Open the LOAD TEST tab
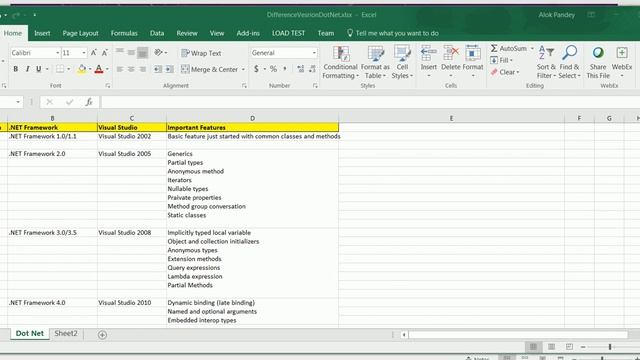640x360 pixels. click(288, 33)
